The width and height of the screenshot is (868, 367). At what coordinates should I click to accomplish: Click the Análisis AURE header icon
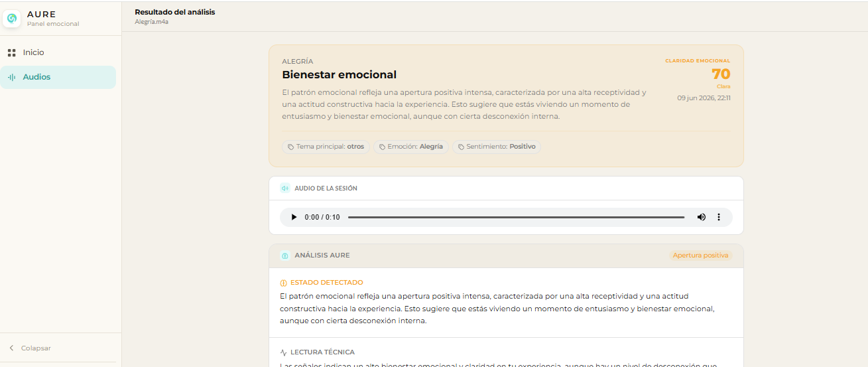pyautogui.click(x=285, y=256)
